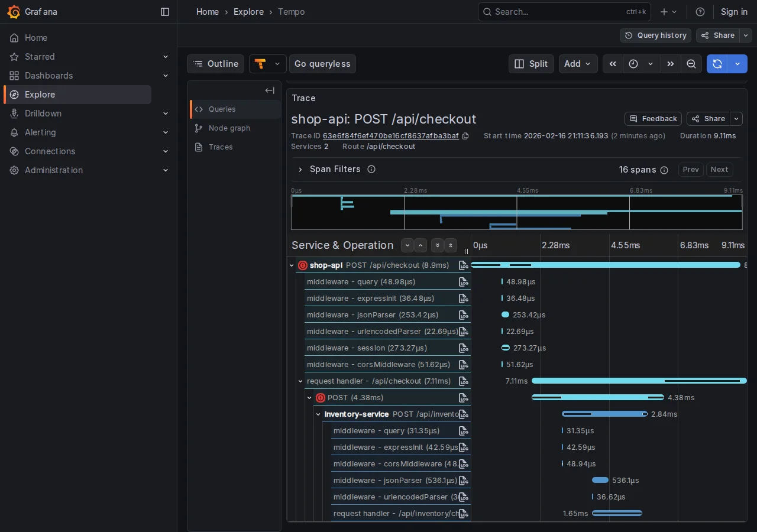This screenshot has height=532, width=757.
Task: Collapse all spans using double-chevron up icon
Action: [x=451, y=245]
